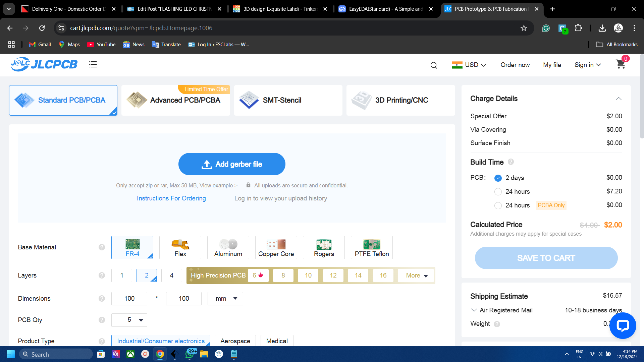
Task: Open the Chrome three-dot menu
Action: [634, 28]
